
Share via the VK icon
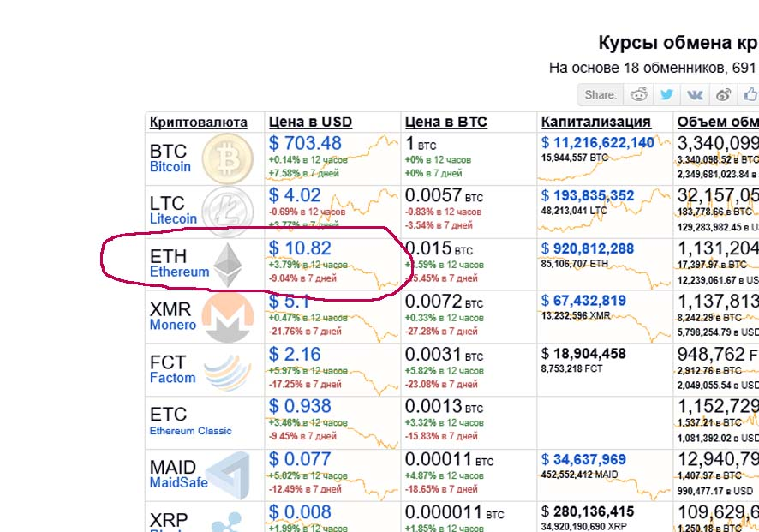pos(694,94)
